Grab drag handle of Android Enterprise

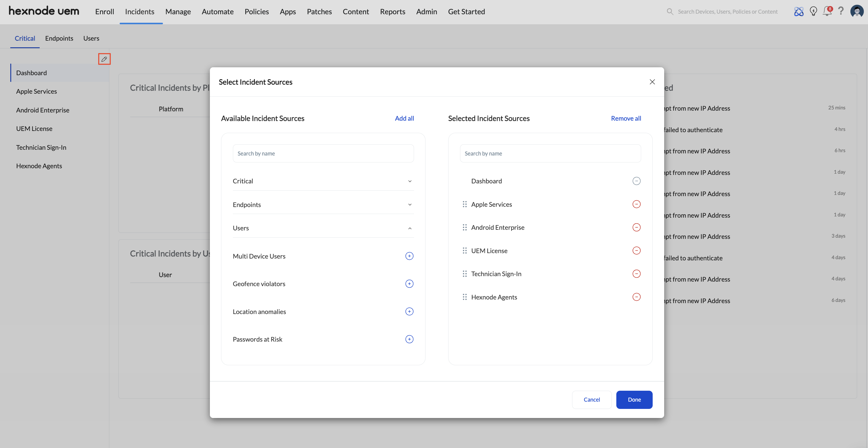[x=465, y=227]
